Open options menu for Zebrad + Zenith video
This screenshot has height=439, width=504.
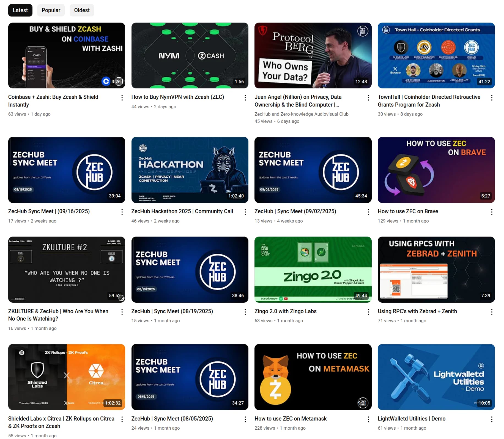click(x=492, y=312)
